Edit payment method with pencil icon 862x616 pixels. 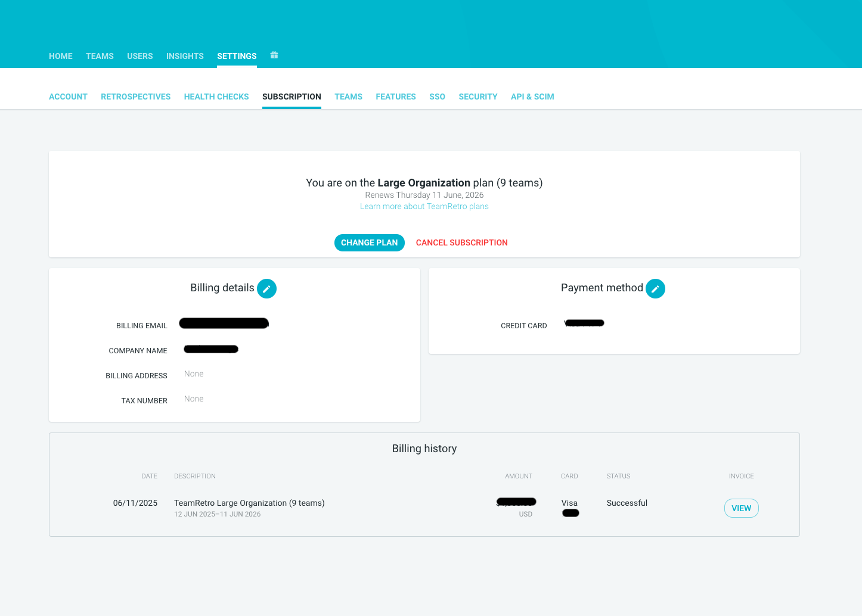pos(655,288)
